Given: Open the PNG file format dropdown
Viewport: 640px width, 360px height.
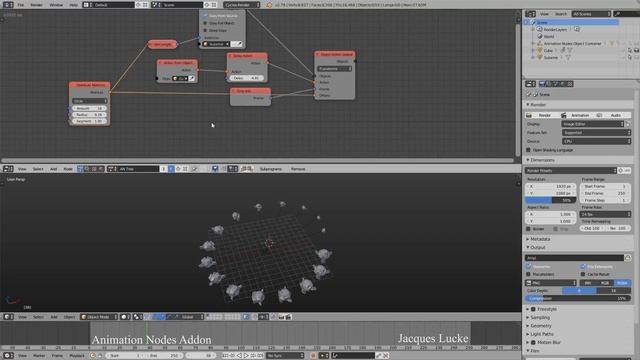Looking at the screenshot, I should click(551, 282).
